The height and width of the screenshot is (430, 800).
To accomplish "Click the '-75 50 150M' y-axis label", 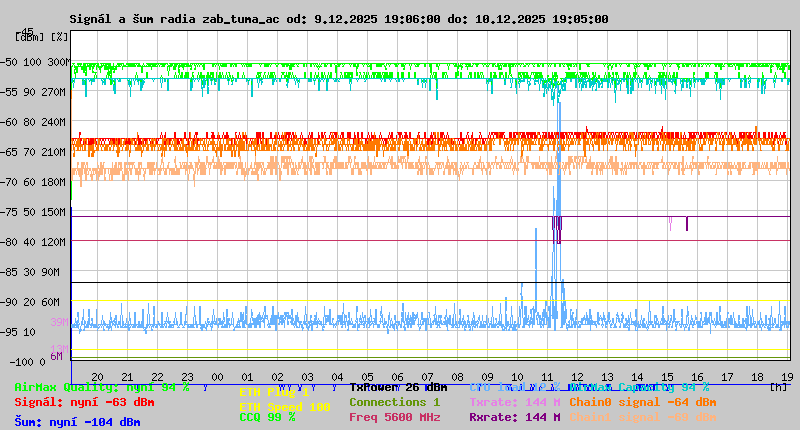I will click(x=40, y=212).
